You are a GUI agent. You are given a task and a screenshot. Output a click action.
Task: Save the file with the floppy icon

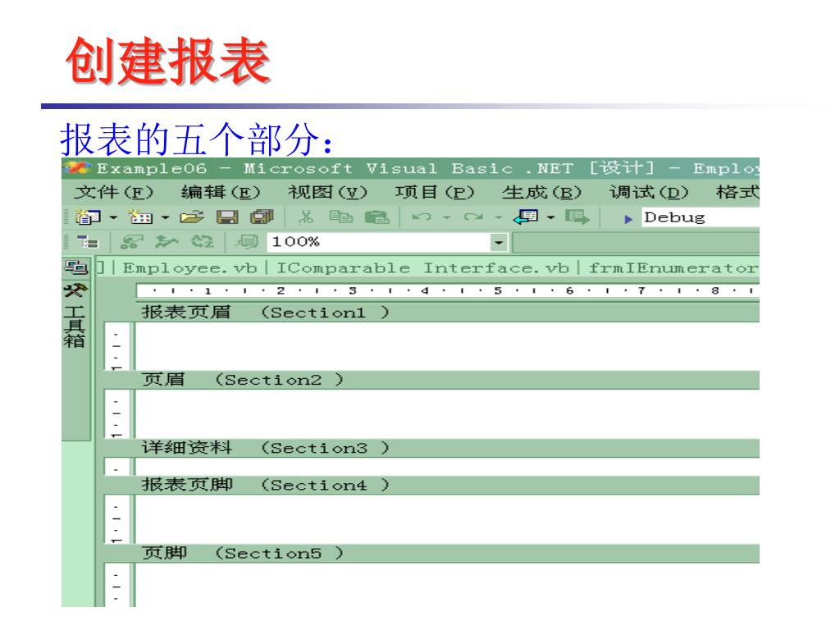point(227,217)
